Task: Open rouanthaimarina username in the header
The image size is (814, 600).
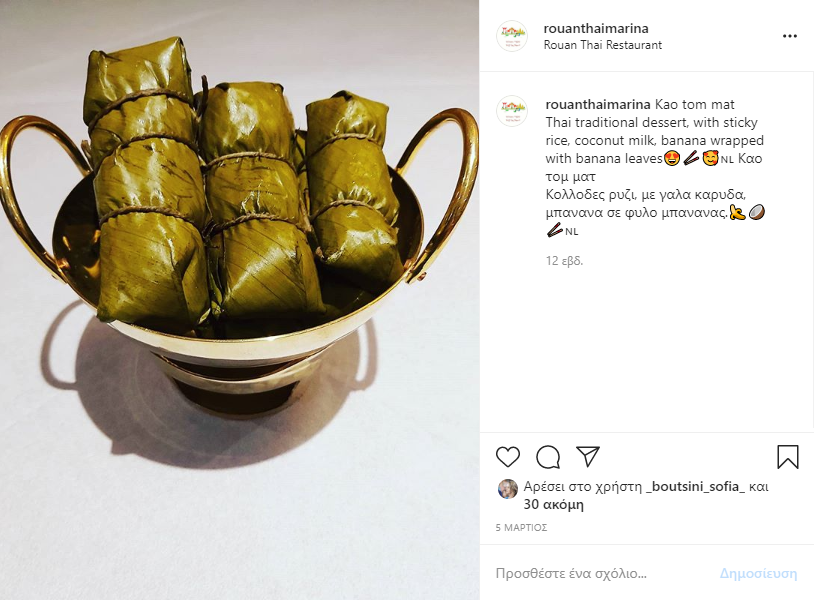Action: click(596, 28)
